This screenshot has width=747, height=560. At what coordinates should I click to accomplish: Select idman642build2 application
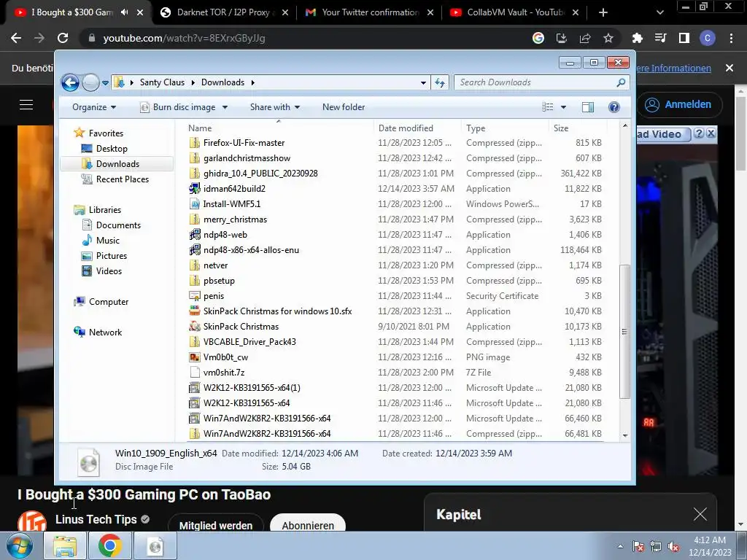tap(234, 189)
